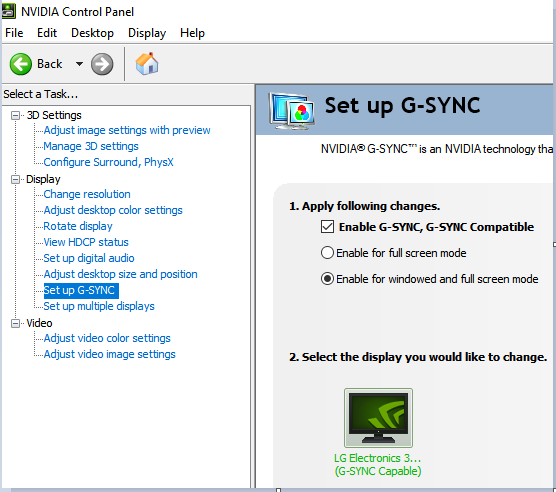
Task: Select Enable for windowed and full screen mode
Action: click(327, 279)
